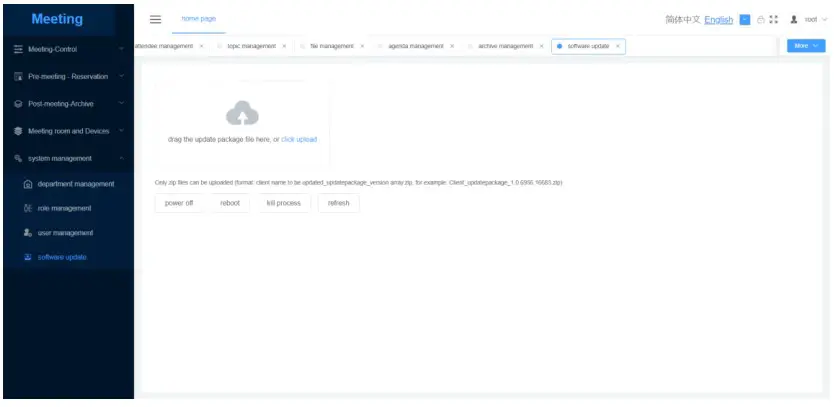Expand the Meeting room and Devices chevron
834x407 pixels.
click(121, 130)
